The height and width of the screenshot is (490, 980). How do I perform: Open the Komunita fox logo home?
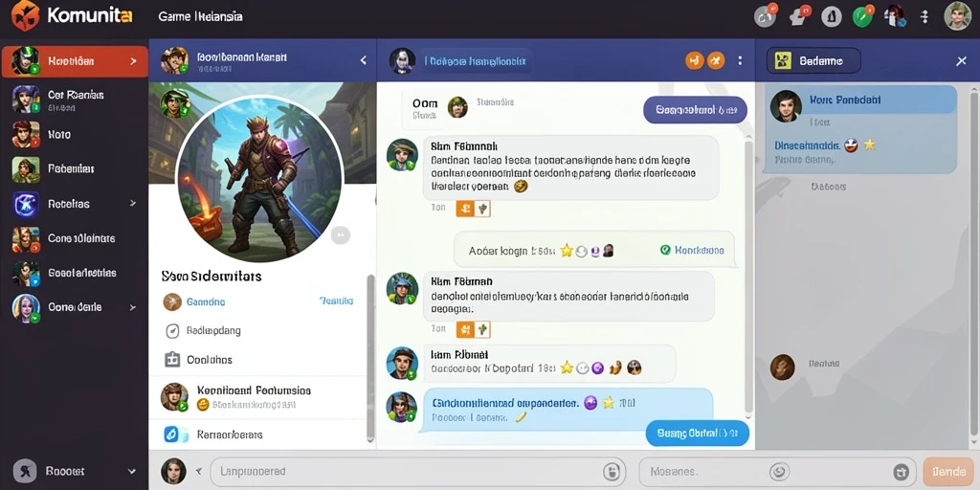[x=25, y=15]
